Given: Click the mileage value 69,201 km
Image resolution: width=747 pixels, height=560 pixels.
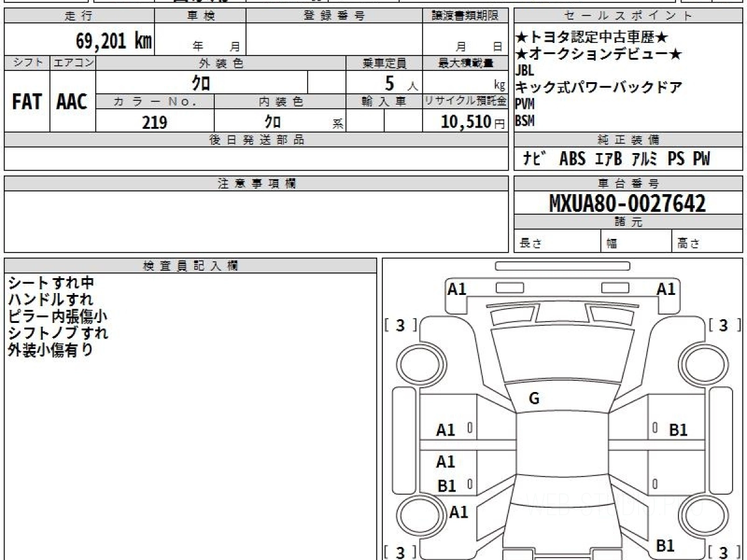Looking at the screenshot, I should tap(114, 41).
